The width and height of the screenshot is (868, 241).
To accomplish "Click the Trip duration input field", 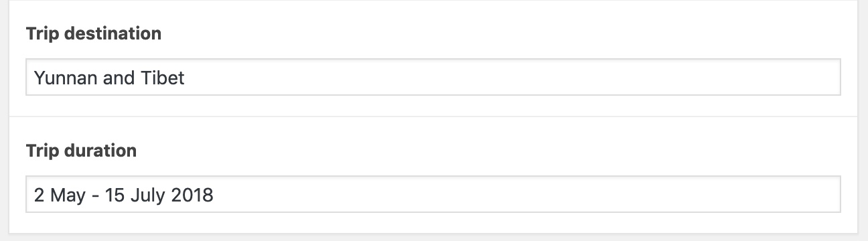I will coord(433,195).
